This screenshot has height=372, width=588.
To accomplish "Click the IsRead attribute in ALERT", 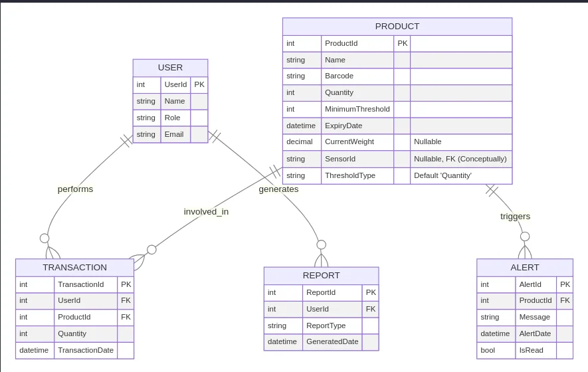I will [x=531, y=350].
